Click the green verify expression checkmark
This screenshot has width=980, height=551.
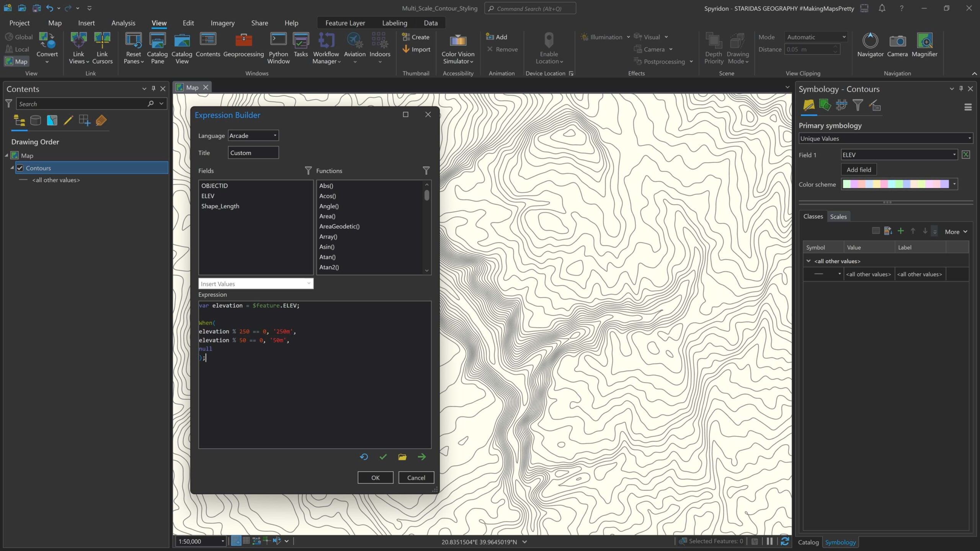pos(383,457)
